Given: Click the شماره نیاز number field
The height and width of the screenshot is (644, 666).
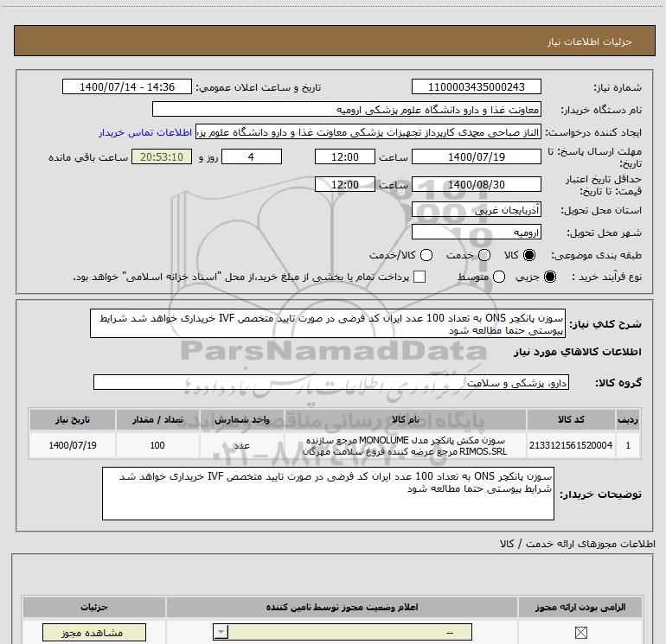Looking at the screenshot, I should pyautogui.click(x=477, y=87).
